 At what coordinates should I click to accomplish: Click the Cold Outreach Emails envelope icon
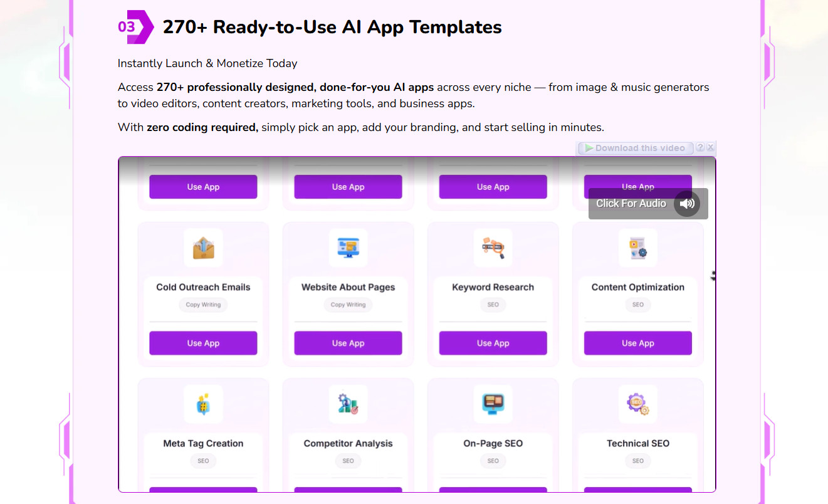(203, 248)
